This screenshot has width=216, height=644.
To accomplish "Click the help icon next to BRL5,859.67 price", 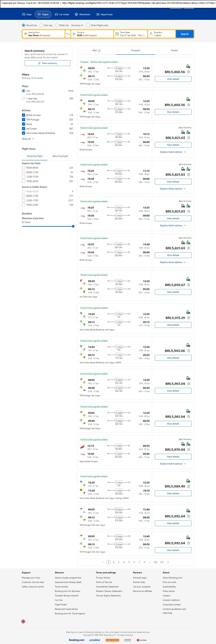I will [x=188, y=285].
